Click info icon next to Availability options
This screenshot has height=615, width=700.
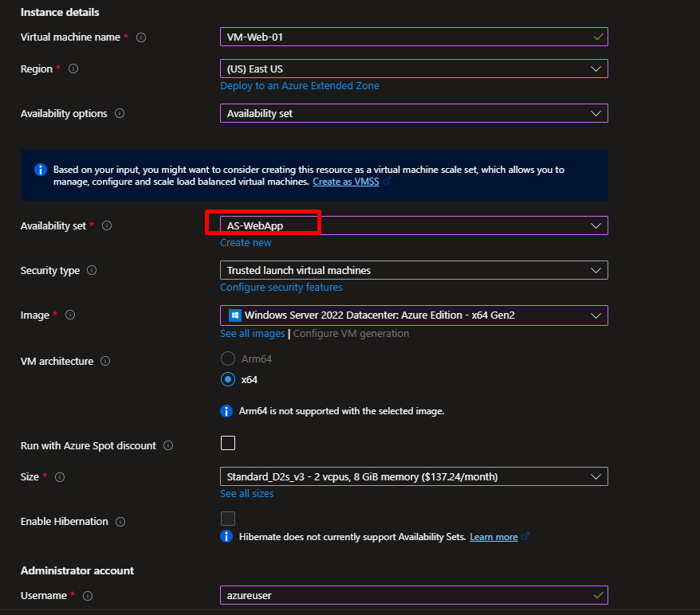click(x=120, y=114)
